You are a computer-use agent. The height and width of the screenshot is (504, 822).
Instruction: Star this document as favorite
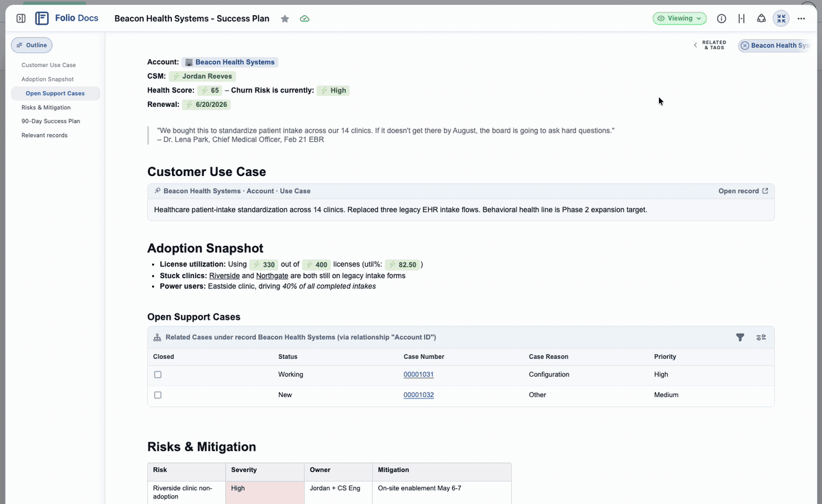point(285,18)
